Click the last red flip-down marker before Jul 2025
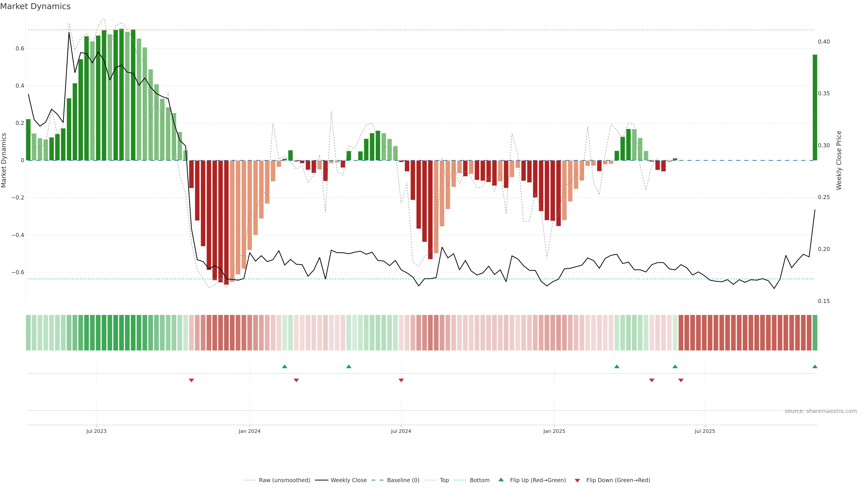 [x=681, y=380]
